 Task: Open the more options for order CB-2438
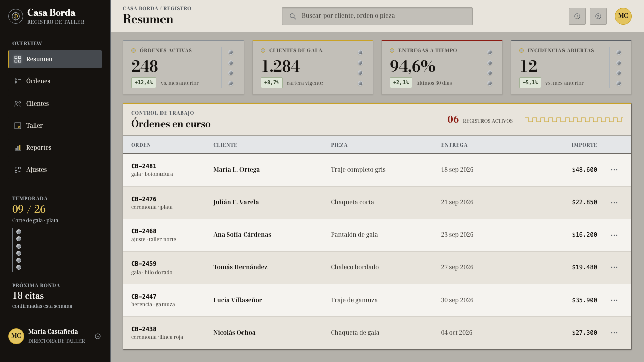614,333
